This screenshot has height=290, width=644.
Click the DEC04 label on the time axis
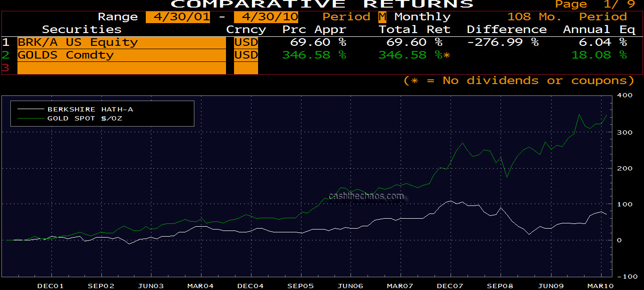click(x=251, y=286)
